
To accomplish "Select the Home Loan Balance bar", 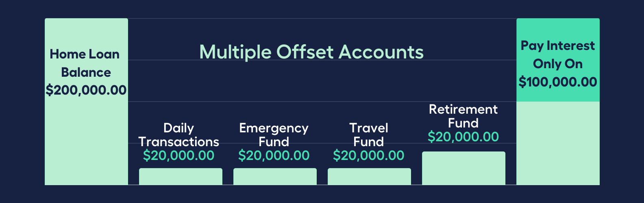I will (86, 101).
